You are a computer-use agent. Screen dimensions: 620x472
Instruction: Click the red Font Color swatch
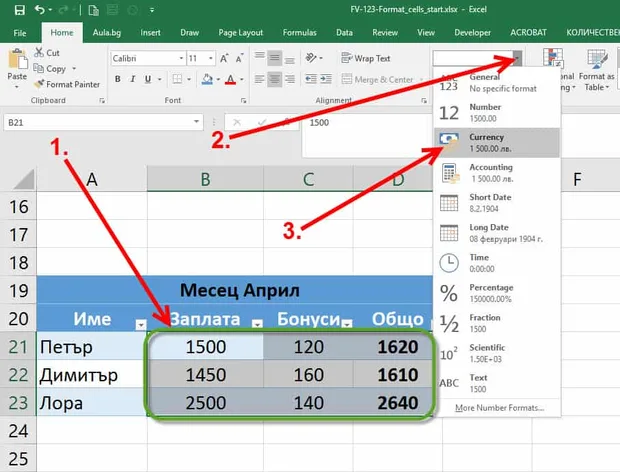[x=231, y=80]
